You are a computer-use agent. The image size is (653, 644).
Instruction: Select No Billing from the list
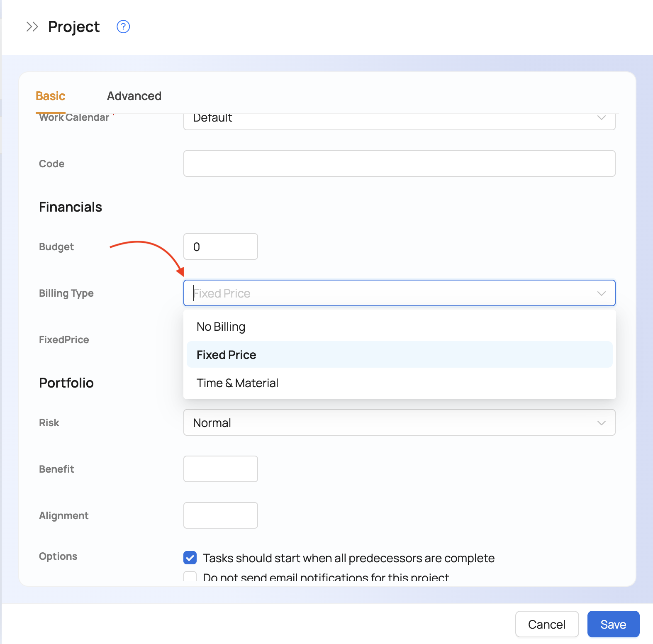(221, 327)
